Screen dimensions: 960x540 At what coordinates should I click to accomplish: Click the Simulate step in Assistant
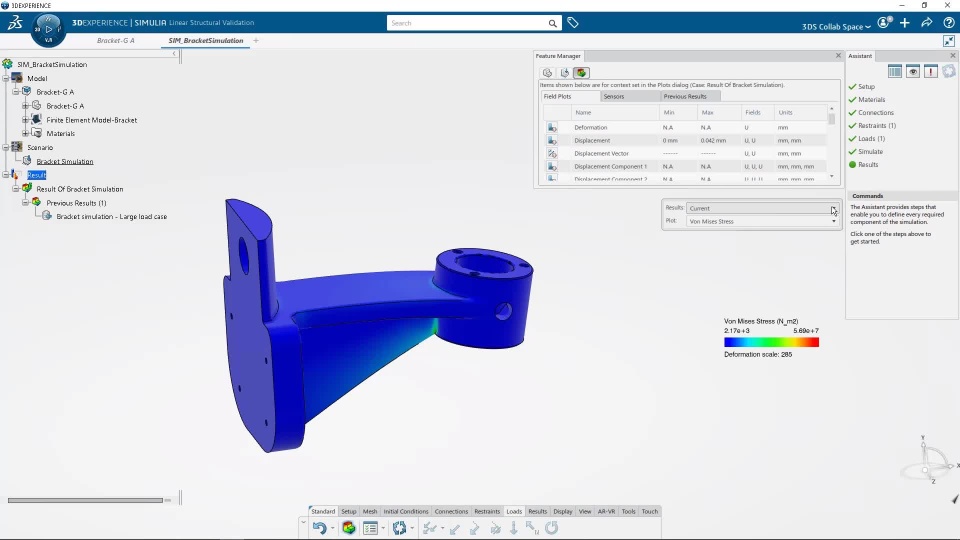tap(870, 152)
